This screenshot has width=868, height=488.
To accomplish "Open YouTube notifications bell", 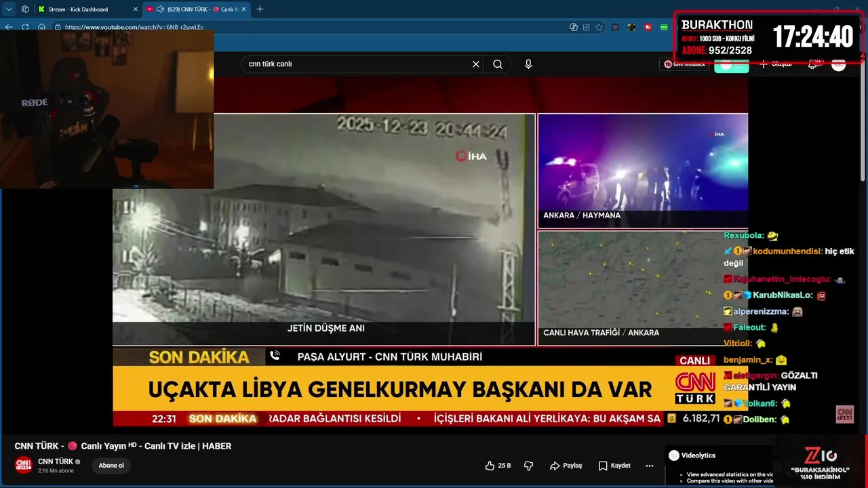I will (x=812, y=64).
